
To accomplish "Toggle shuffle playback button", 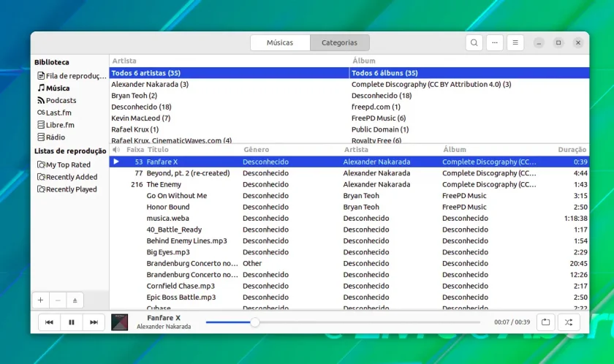I will pyautogui.click(x=569, y=322).
